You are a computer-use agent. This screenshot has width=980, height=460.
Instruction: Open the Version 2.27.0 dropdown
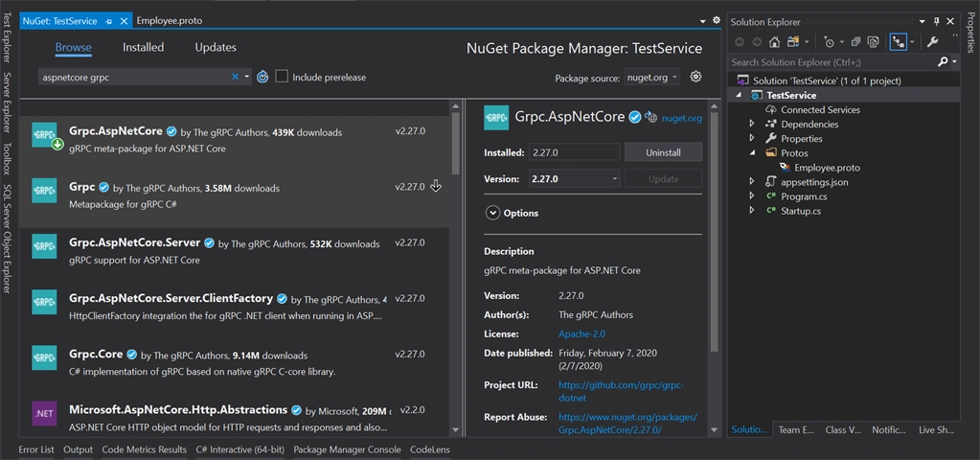tap(575, 179)
